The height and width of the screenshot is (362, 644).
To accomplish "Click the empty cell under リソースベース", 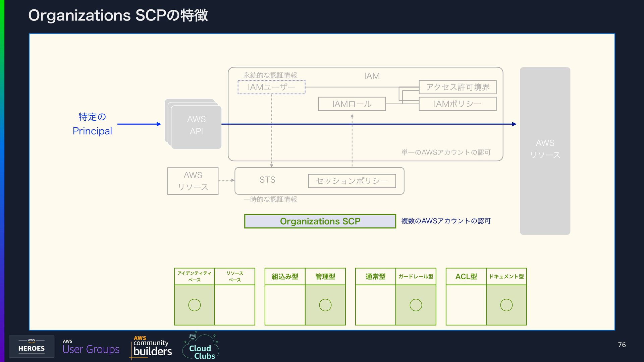I will pos(235,305).
